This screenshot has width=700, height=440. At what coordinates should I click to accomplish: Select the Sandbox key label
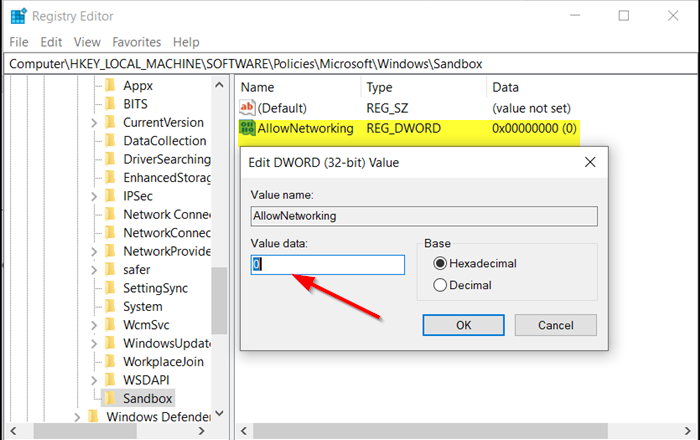coord(147,398)
